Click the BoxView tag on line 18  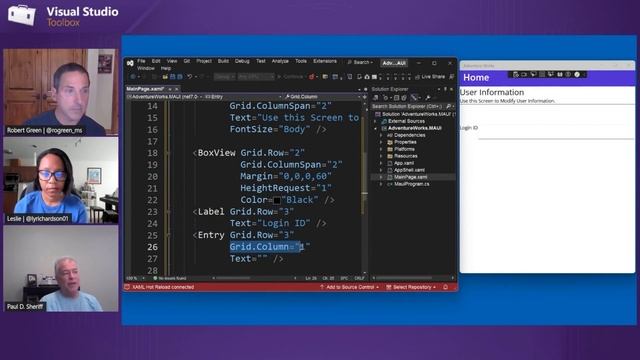click(216, 153)
